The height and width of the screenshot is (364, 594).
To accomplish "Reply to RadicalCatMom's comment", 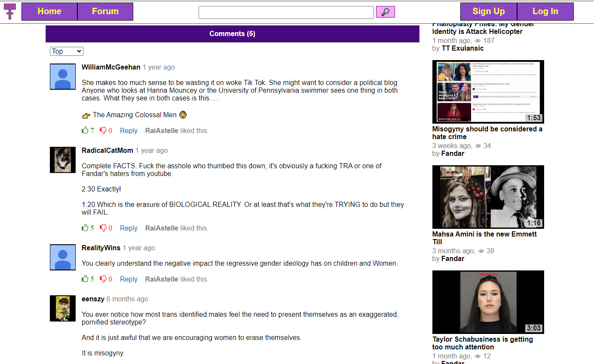I will [x=129, y=228].
